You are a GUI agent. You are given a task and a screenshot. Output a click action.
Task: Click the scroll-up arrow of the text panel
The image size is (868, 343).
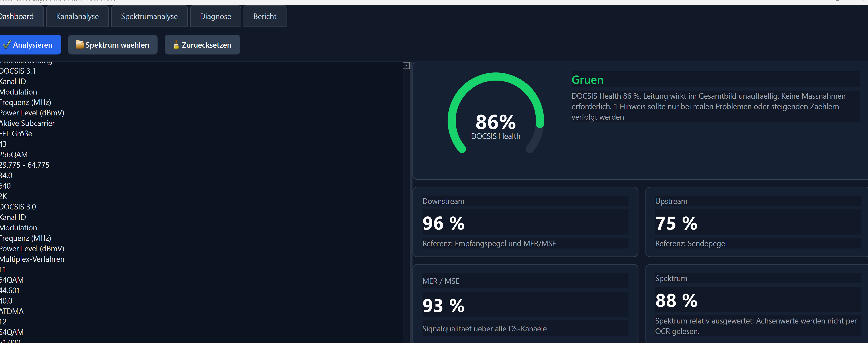click(406, 66)
